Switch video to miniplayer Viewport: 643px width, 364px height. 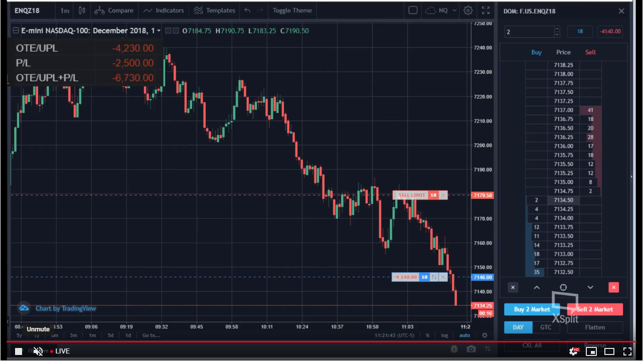592,351
